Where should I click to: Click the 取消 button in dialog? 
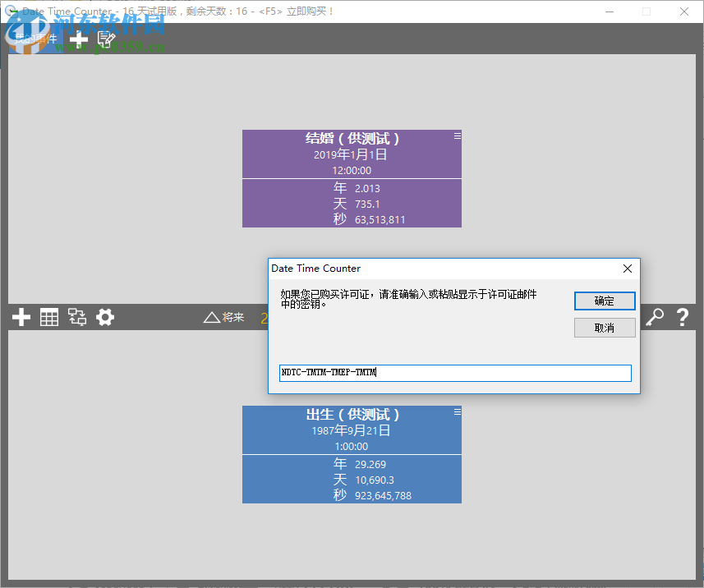pyautogui.click(x=605, y=328)
